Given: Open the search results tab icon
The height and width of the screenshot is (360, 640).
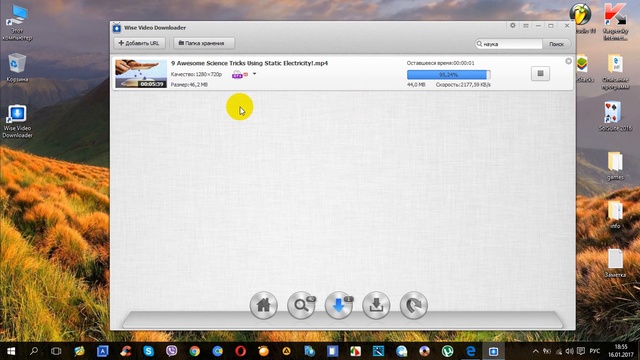Looking at the screenshot, I should [x=301, y=305].
